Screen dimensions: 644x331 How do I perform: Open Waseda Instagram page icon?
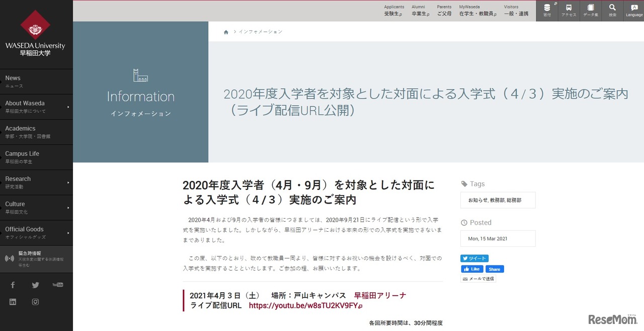click(x=35, y=302)
